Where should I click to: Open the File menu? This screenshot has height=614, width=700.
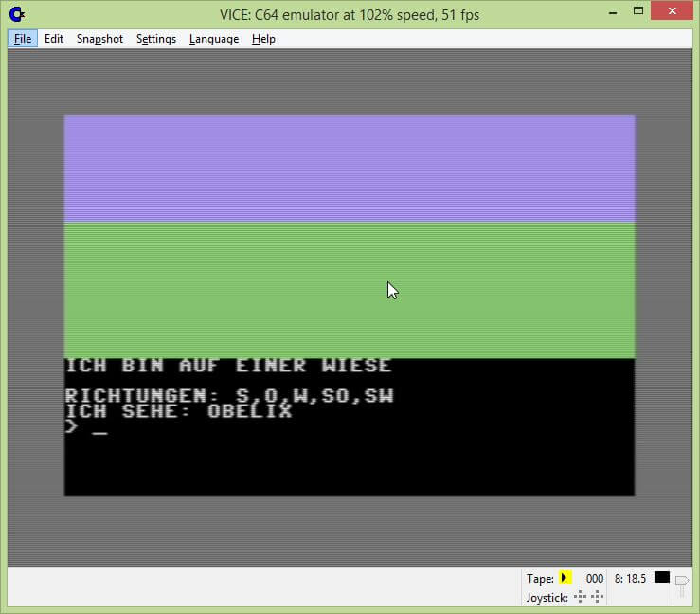[23, 39]
